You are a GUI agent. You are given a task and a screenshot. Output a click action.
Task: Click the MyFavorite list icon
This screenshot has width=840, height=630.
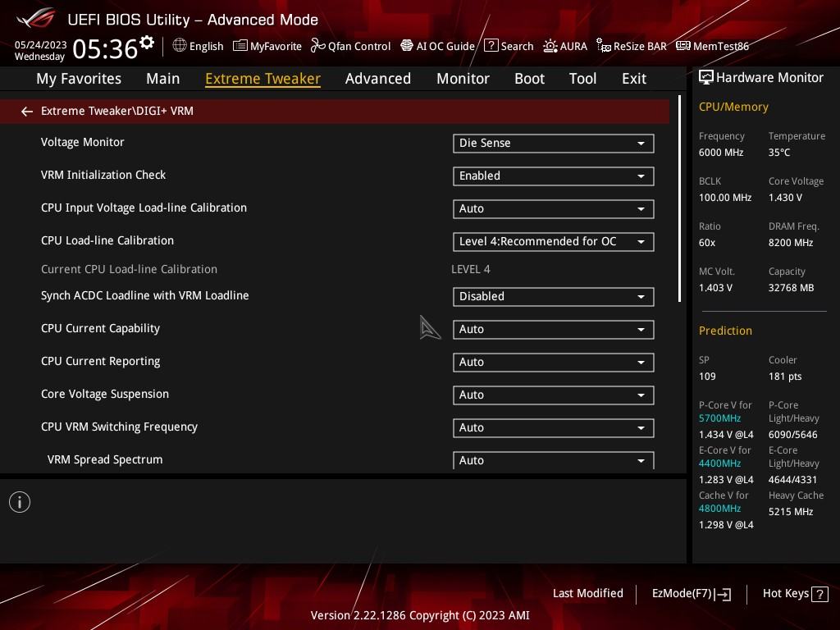(240, 46)
